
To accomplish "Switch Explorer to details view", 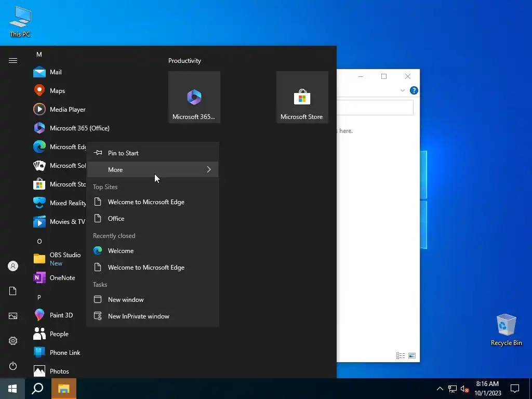I will [x=401, y=355].
